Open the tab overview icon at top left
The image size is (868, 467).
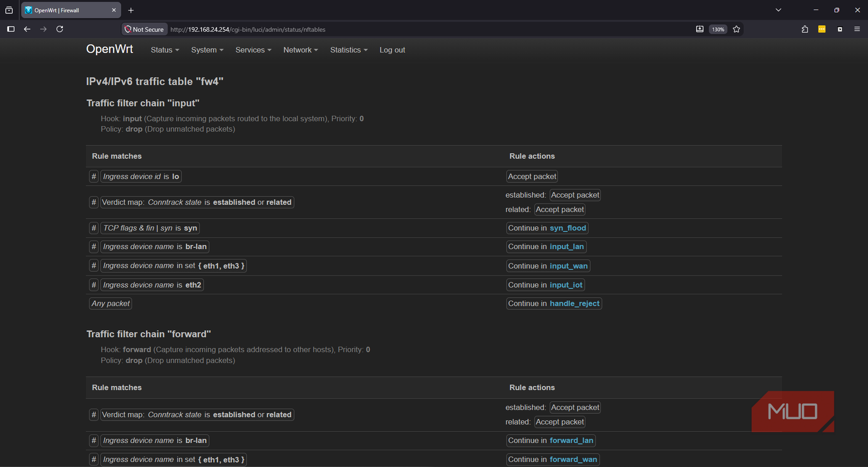(9, 10)
